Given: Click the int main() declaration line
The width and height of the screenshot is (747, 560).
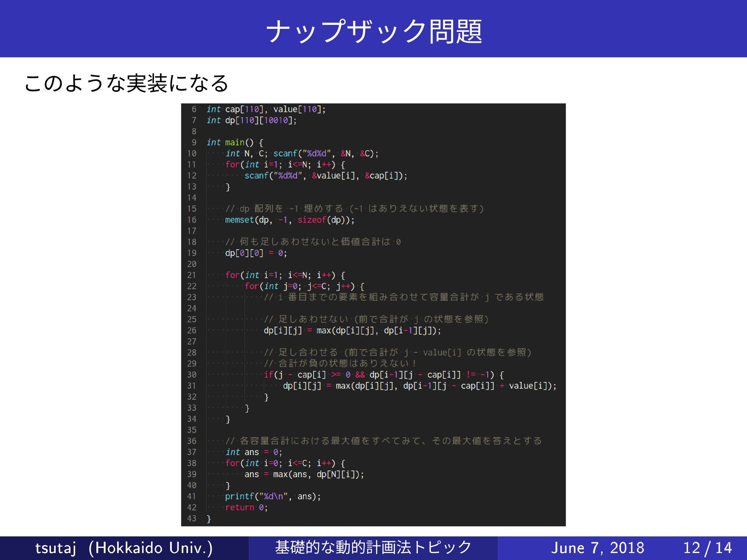Looking at the screenshot, I should [x=235, y=143].
